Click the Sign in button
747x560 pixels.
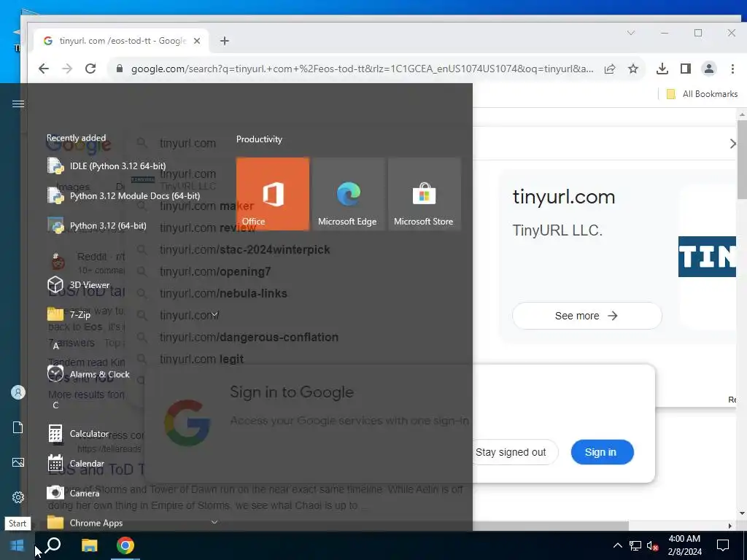602,452
